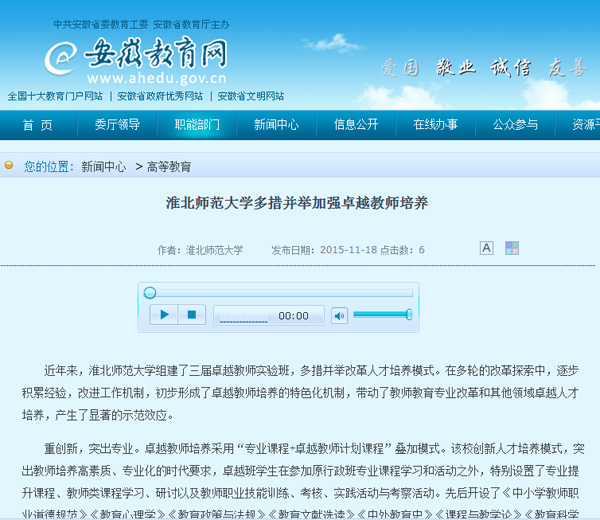
Task: Click the audio time display 00:00
Action: pos(293,316)
